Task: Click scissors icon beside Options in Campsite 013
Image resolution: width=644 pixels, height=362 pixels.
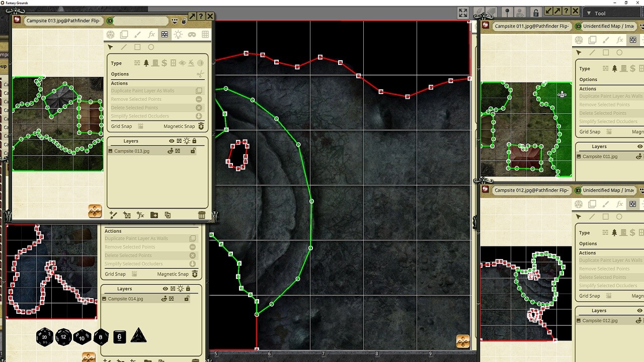Action: [x=200, y=74]
